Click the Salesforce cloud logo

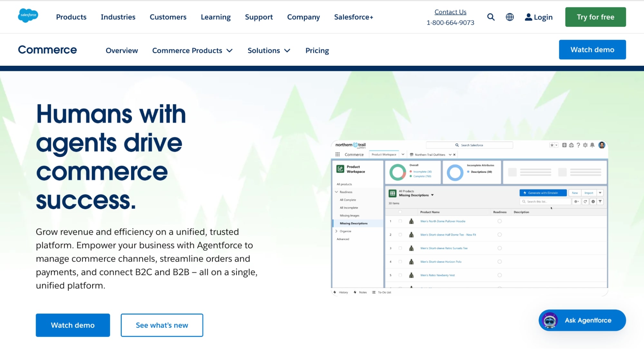[28, 15]
